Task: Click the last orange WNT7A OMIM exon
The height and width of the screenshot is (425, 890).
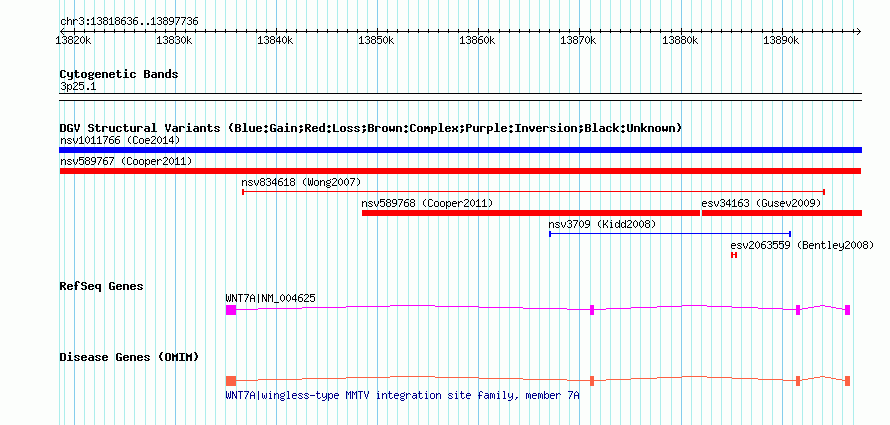Action: [847, 381]
